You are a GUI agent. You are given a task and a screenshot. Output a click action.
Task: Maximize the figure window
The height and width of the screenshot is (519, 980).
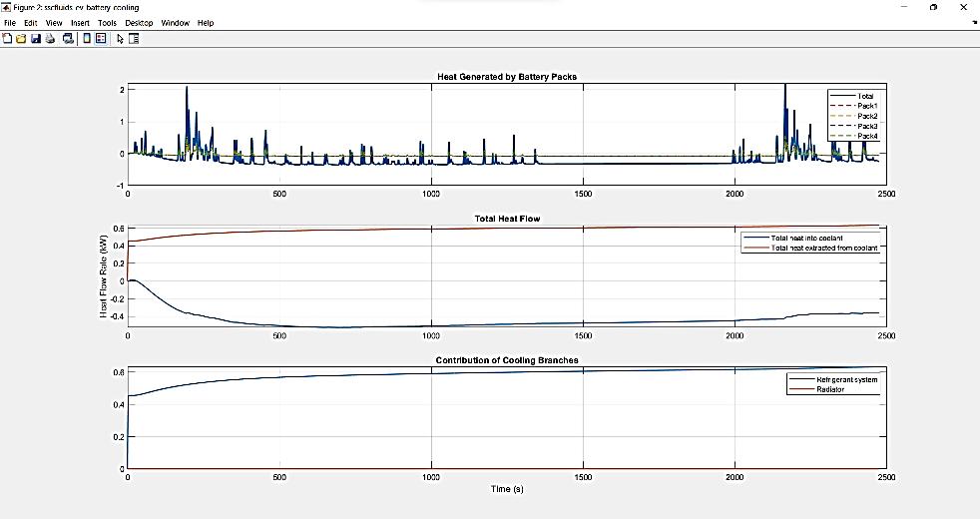click(933, 8)
